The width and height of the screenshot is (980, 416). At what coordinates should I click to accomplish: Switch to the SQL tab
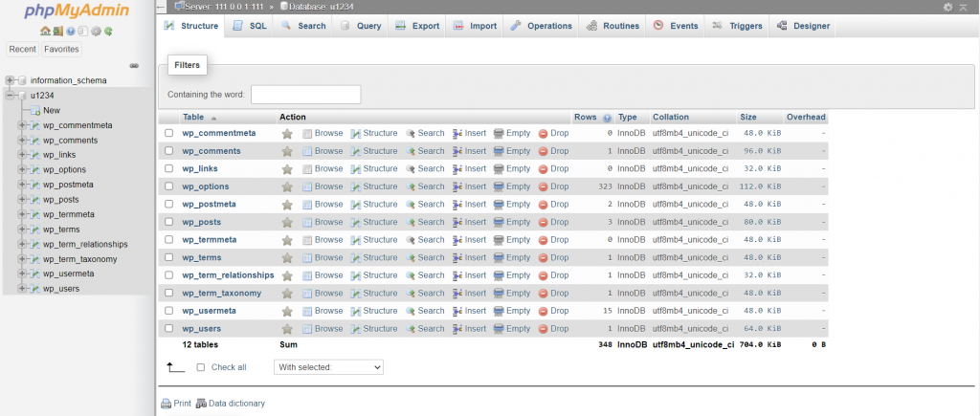pyautogui.click(x=250, y=26)
